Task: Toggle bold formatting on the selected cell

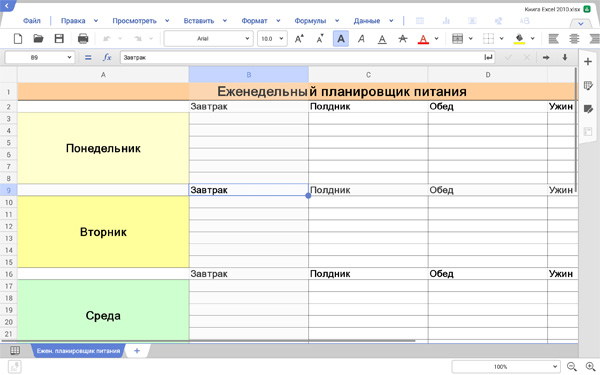Action: coord(341,39)
